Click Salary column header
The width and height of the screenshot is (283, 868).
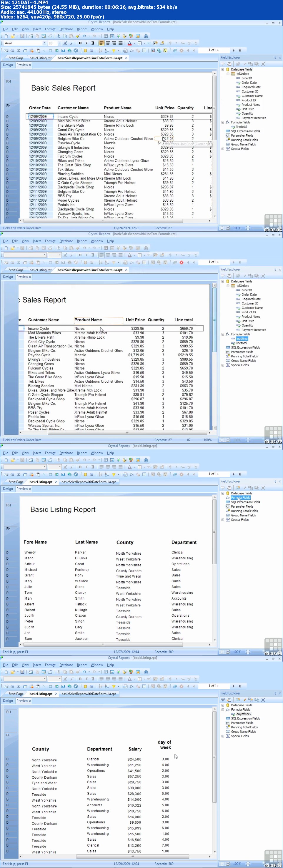[135, 749]
